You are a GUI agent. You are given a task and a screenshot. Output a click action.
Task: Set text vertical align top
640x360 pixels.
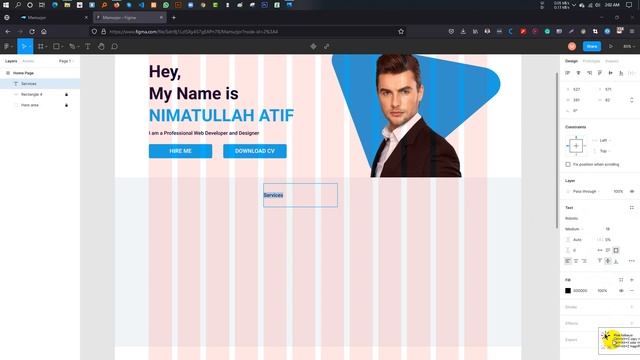(600, 261)
